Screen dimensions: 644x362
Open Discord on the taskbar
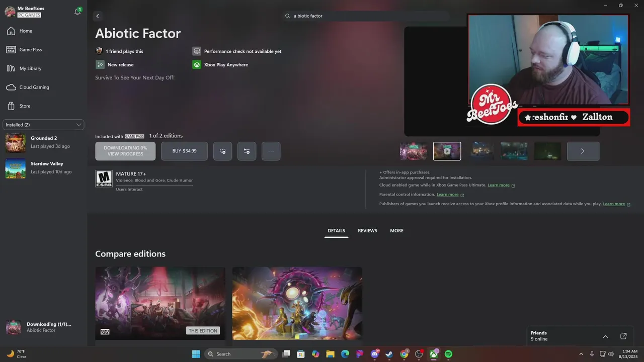[375, 354]
